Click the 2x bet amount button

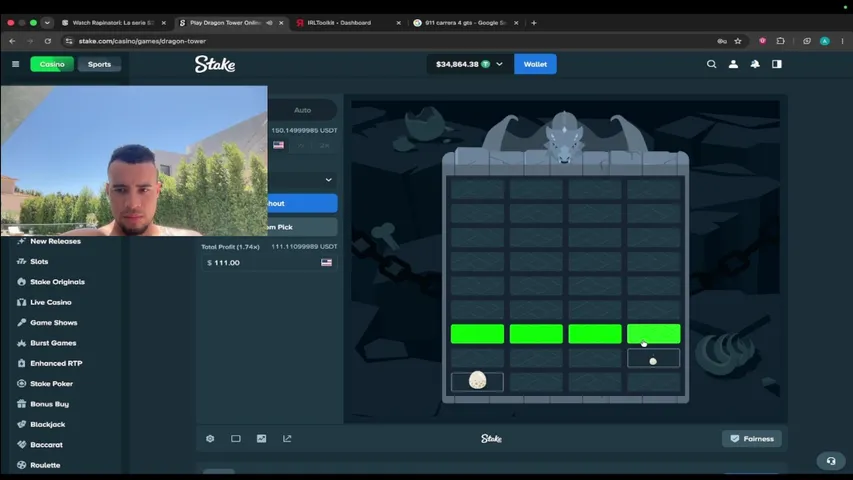click(x=325, y=145)
